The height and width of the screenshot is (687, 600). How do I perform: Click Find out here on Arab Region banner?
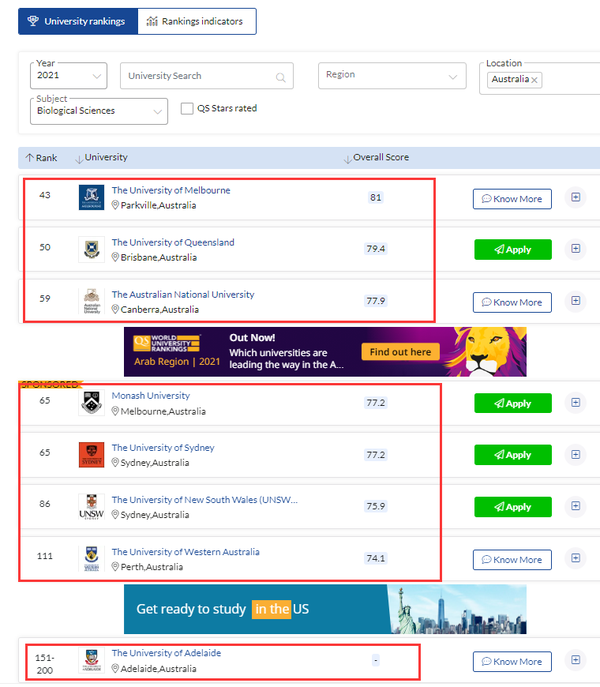(x=400, y=352)
